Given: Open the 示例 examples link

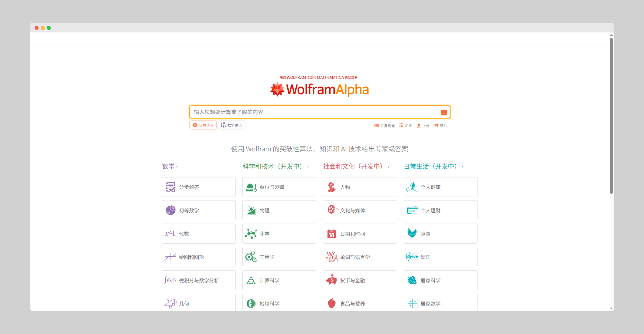Looking at the screenshot, I should 406,126.
